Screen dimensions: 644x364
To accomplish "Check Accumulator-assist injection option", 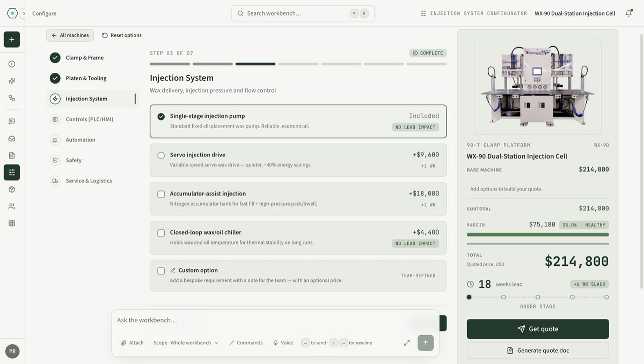I will [x=161, y=194].
